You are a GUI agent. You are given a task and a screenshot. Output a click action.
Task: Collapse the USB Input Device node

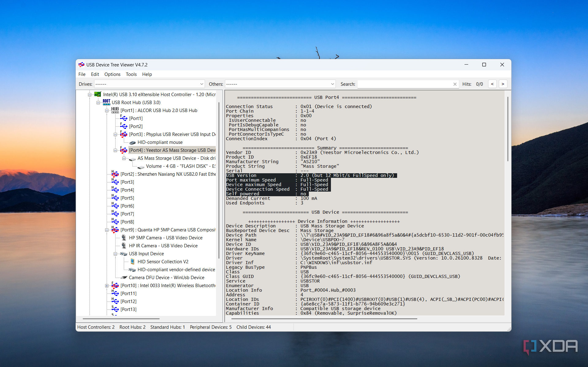(115, 254)
